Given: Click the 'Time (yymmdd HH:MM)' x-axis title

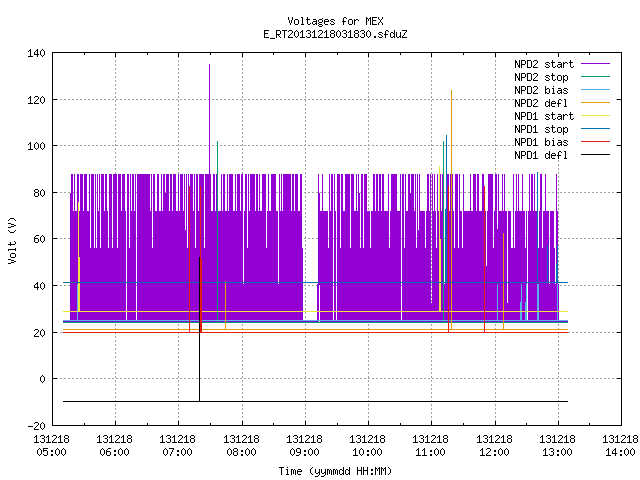Looking at the screenshot, I should [335, 471].
